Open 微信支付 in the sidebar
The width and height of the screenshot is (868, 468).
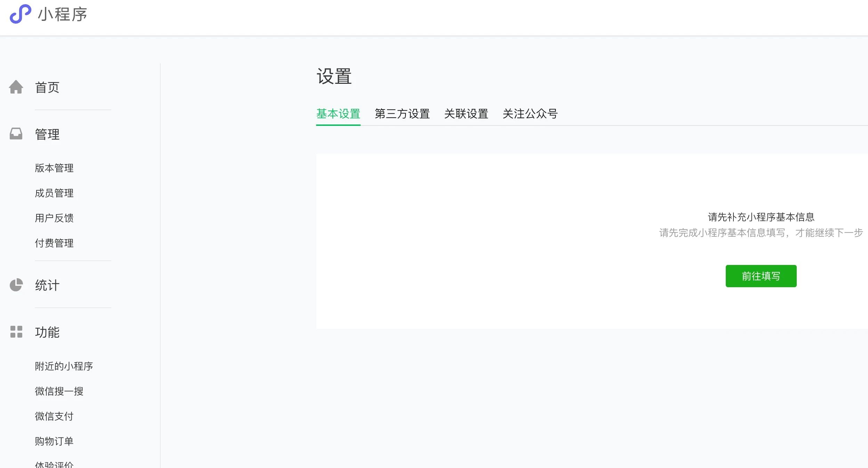[x=54, y=417]
